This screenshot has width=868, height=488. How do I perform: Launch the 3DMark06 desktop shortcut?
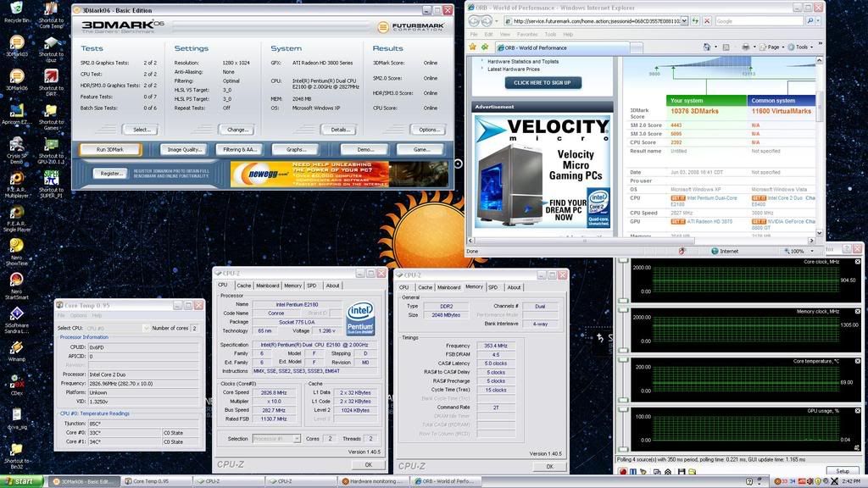point(17,80)
